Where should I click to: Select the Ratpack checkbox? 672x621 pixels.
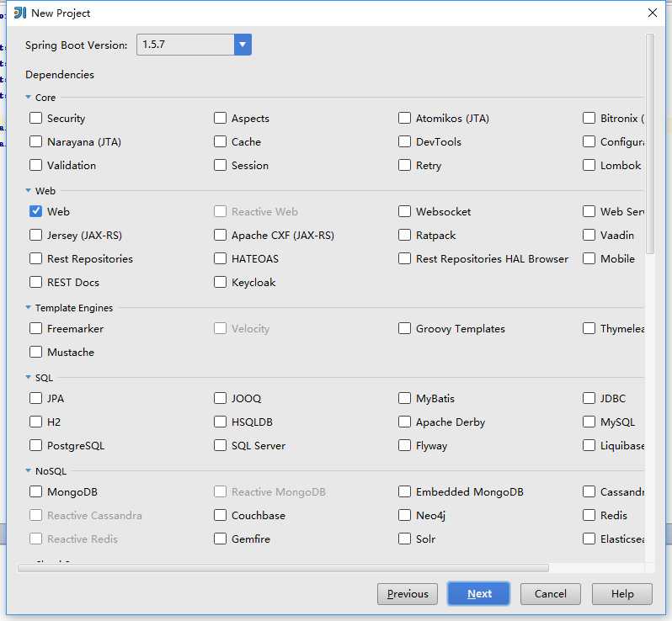tap(404, 235)
